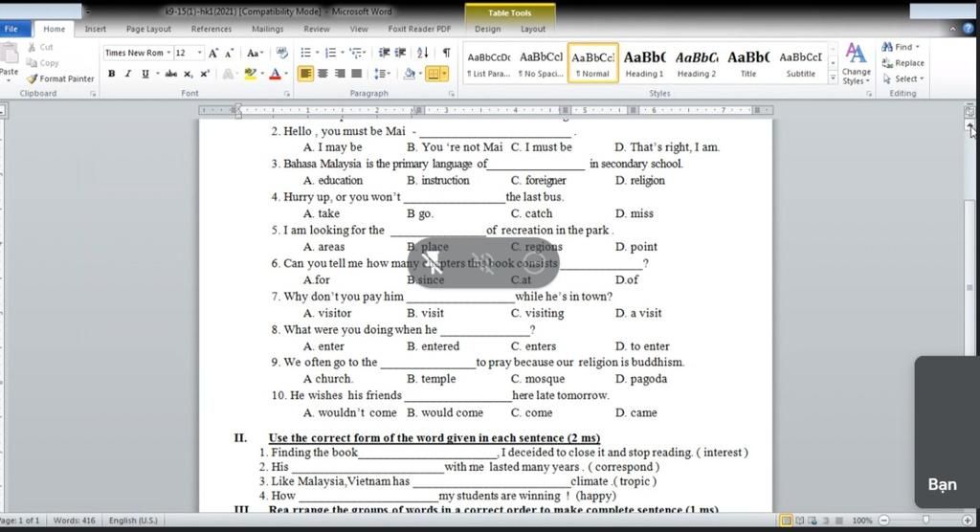Open the line spacing dropdown

[x=389, y=74]
